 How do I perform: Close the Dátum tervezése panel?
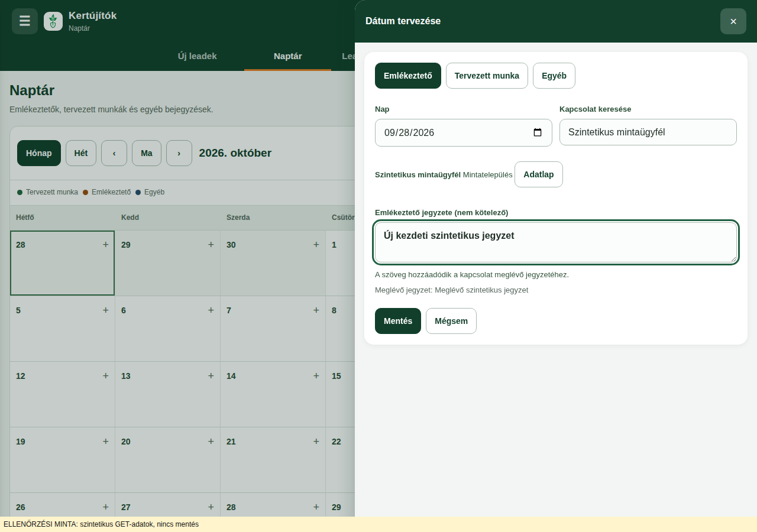click(733, 21)
